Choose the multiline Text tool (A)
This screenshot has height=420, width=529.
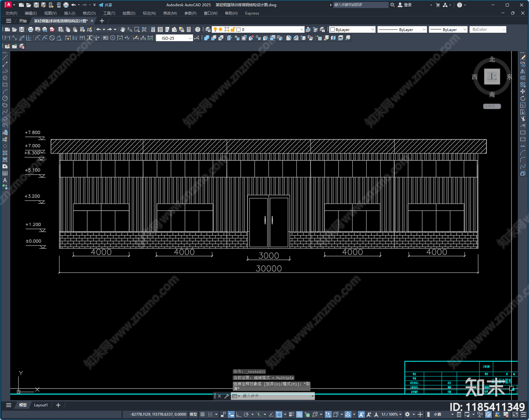pyautogui.click(x=5, y=180)
